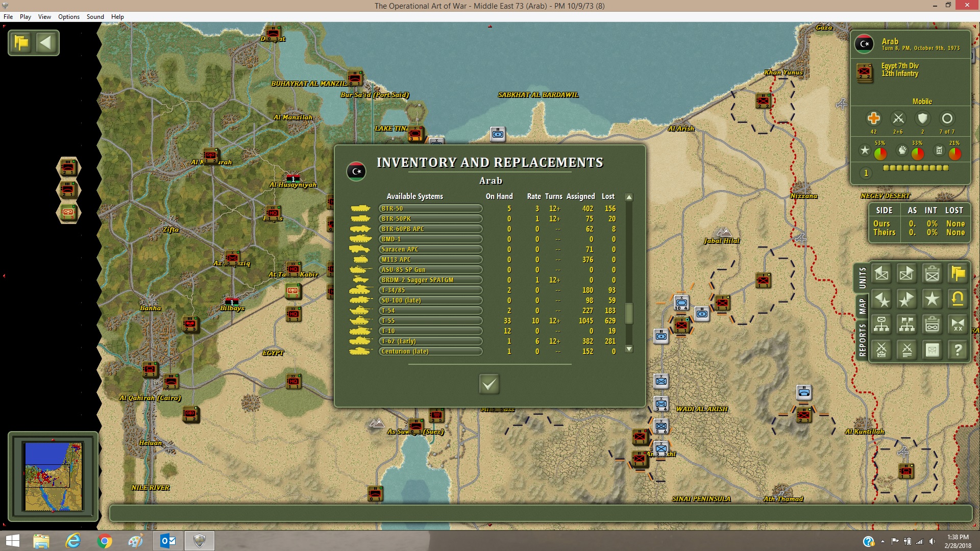Click next formation star arrow icon
Screen dimensions: 980x551
(x=906, y=299)
